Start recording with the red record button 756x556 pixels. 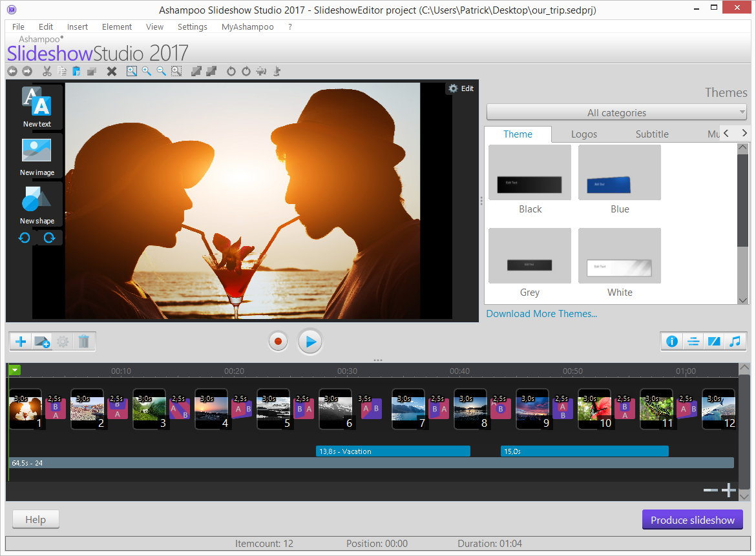[x=278, y=342]
